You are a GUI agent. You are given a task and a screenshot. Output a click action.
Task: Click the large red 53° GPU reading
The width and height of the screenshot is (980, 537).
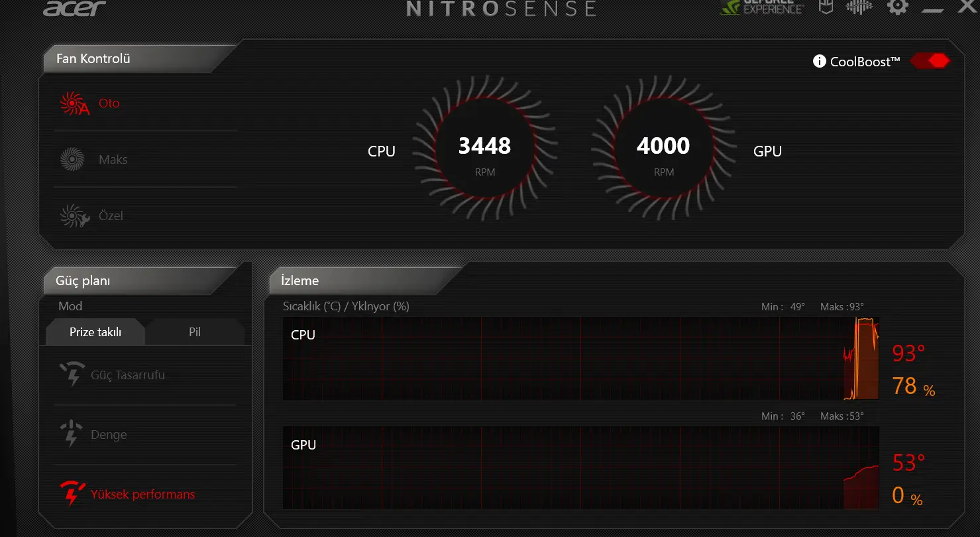tap(908, 463)
